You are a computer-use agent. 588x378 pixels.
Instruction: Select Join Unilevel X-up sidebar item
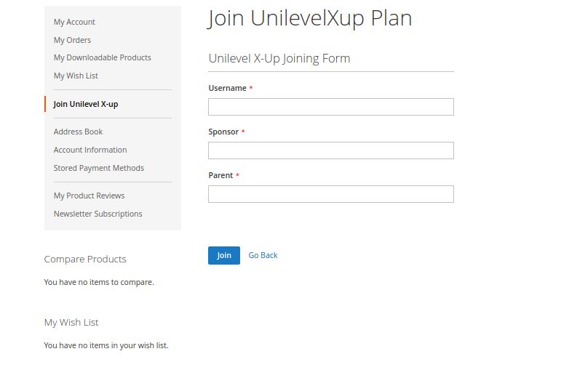tap(86, 104)
